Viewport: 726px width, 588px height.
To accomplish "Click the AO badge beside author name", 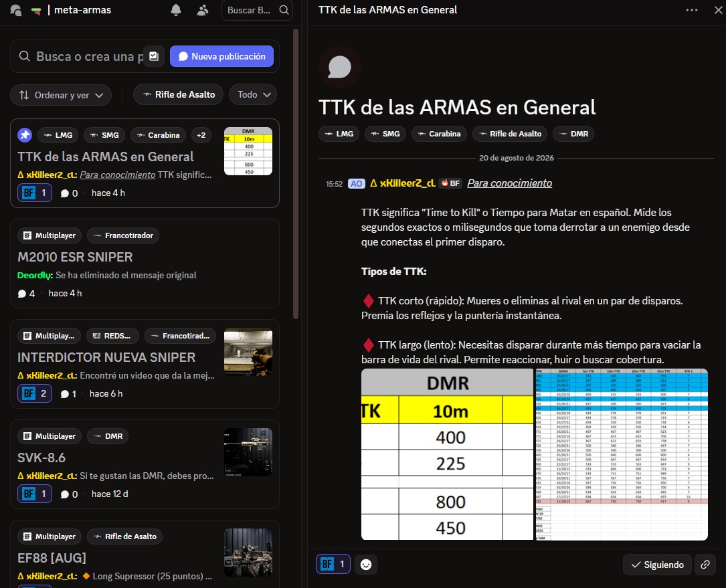I will pos(356,184).
